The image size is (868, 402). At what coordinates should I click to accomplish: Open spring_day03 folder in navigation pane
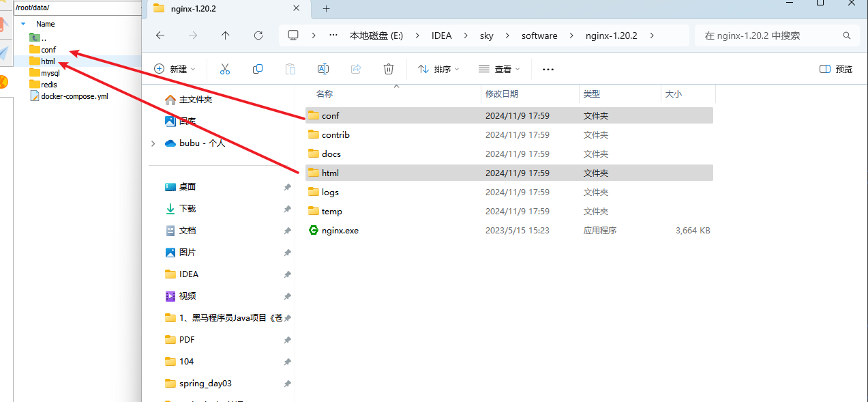point(198,384)
